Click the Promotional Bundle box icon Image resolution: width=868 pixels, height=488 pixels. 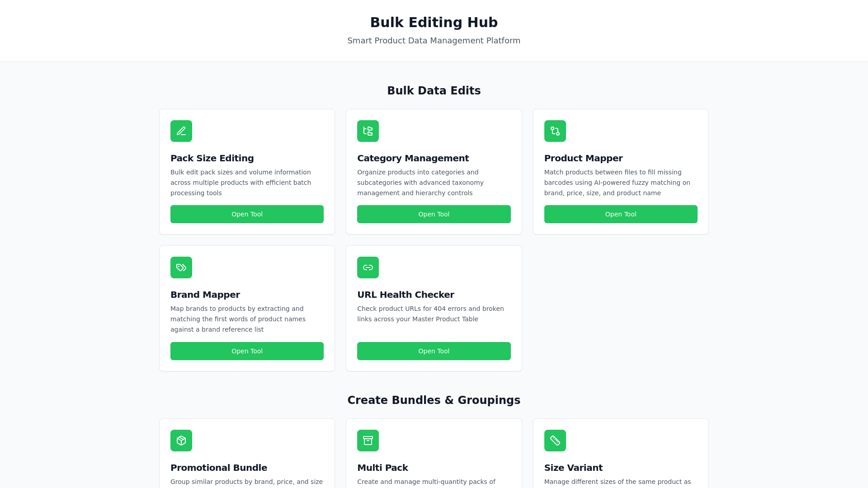point(181,441)
